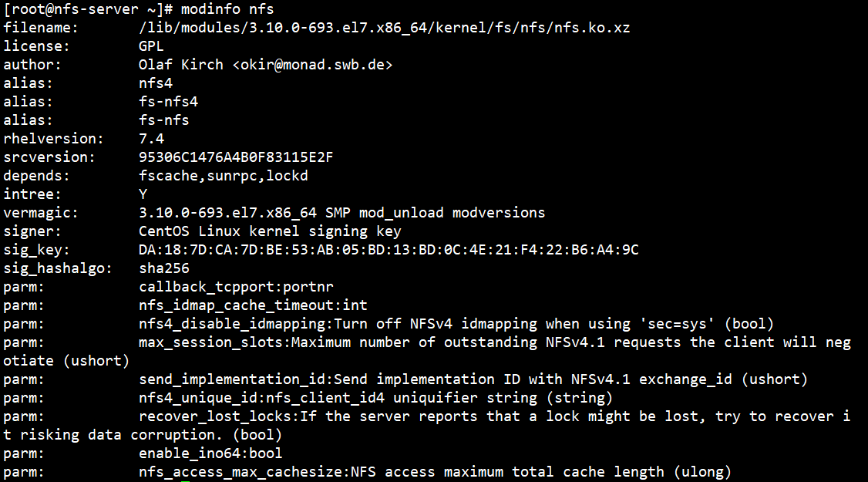The height and width of the screenshot is (482, 868).
Task: Click the intree value Y
Action: click(x=143, y=194)
